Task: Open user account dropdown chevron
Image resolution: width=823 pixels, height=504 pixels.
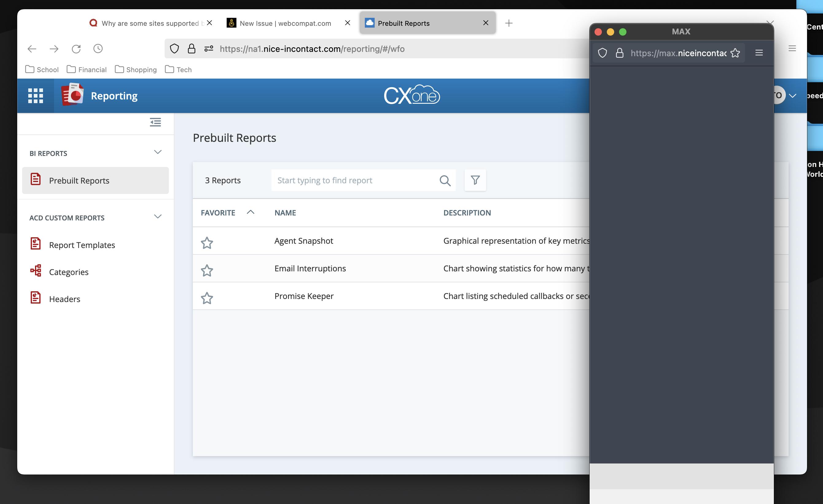Action: click(x=793, y=96)
